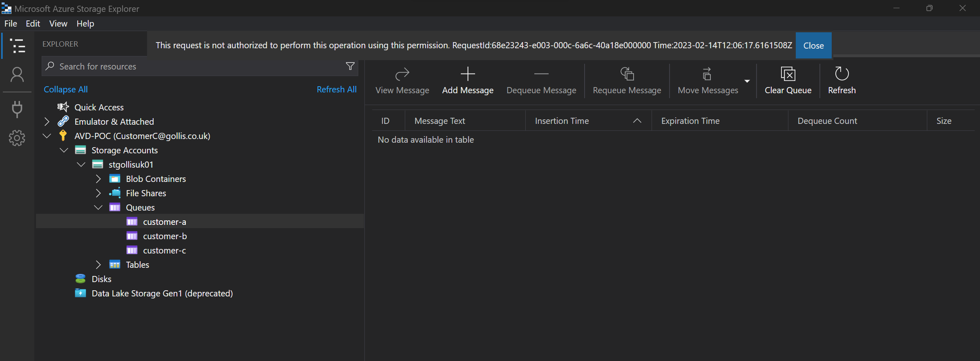Screen dimensions: 980x361
Task: Open the View menu
Action: (x=58, y=23)
